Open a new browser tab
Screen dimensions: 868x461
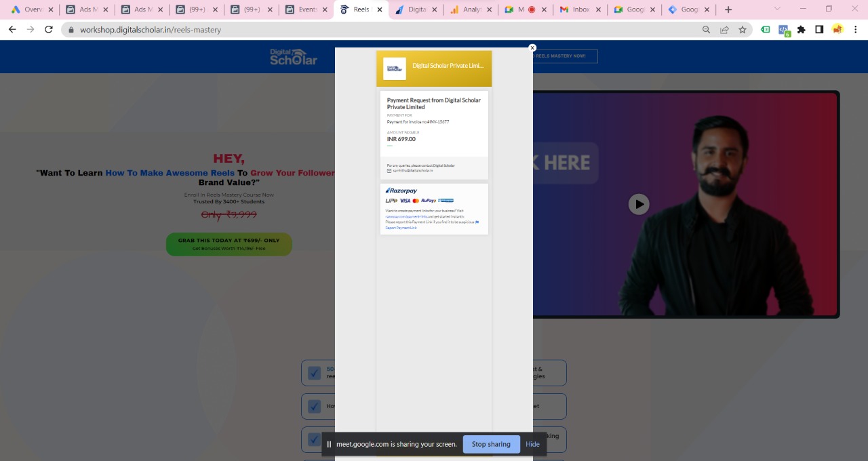point(728,9)
